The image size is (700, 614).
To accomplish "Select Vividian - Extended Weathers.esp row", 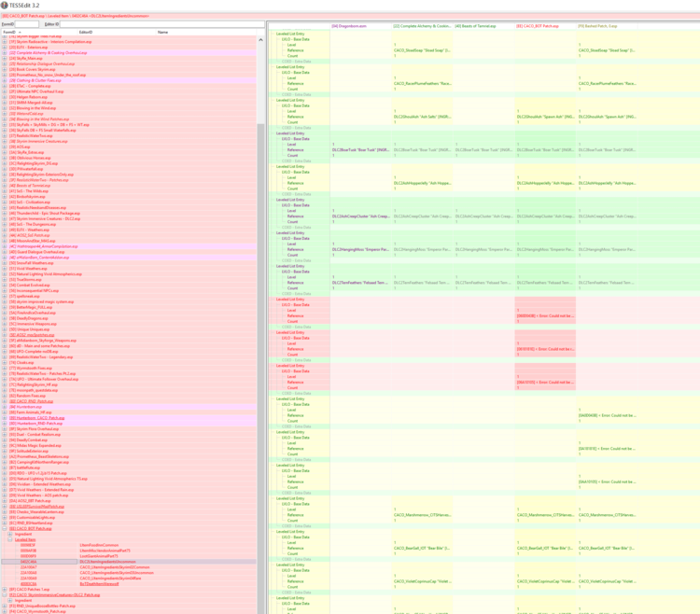I will click(x=129, y=484).
